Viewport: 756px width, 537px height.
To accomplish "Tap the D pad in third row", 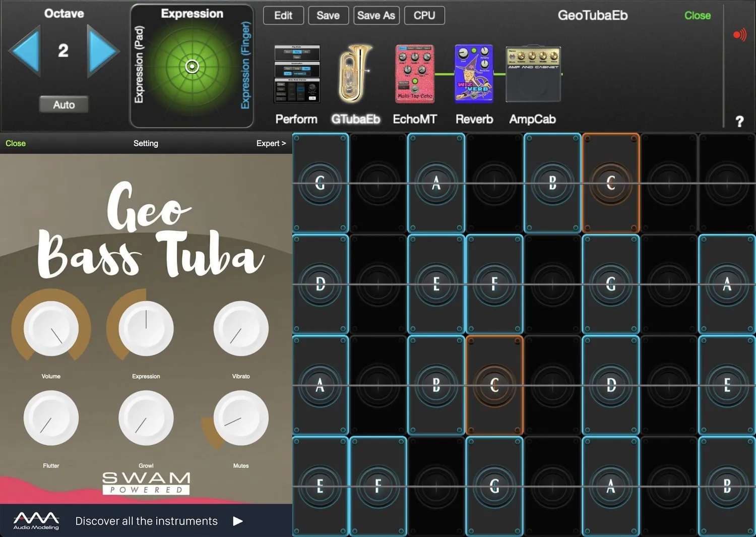I will pyautogui.click(x=611, y=385).
